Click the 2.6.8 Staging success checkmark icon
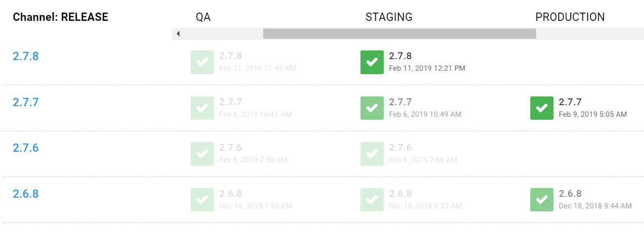Viewport: 644px width, 237px height. (x=372, y=200)
